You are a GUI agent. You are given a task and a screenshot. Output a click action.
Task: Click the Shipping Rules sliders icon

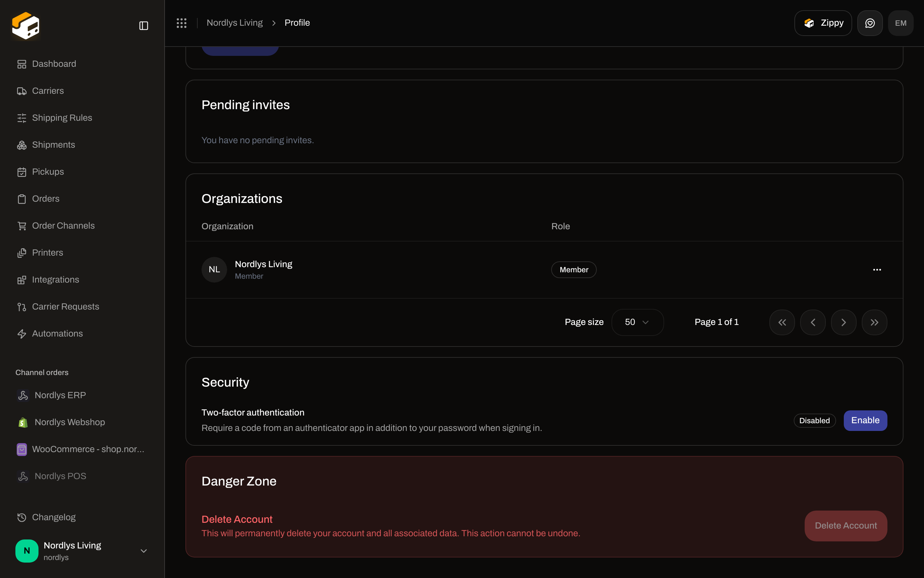click(x=22, y=118)
